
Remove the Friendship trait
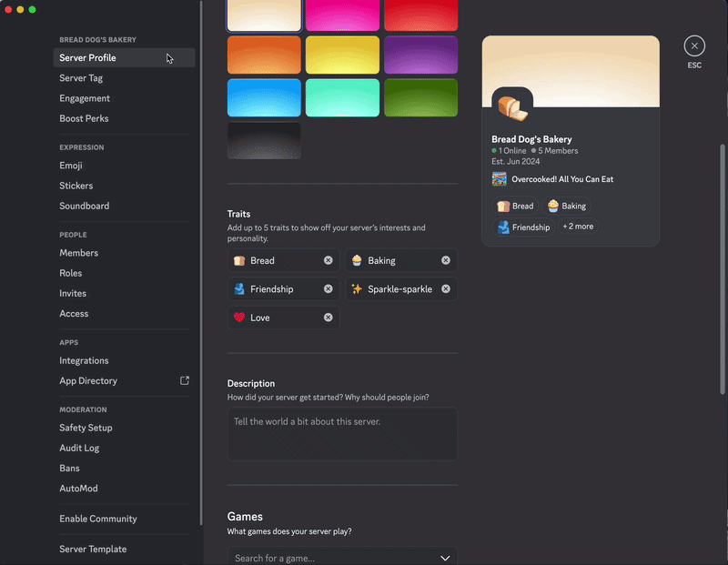click(x=329, y=288)
